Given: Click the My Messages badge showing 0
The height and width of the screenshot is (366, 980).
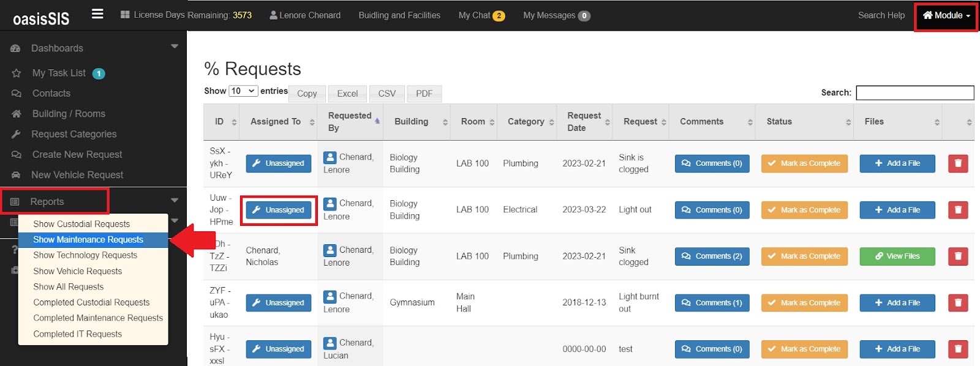Looking at the screenshot, I should pos(584,16).
